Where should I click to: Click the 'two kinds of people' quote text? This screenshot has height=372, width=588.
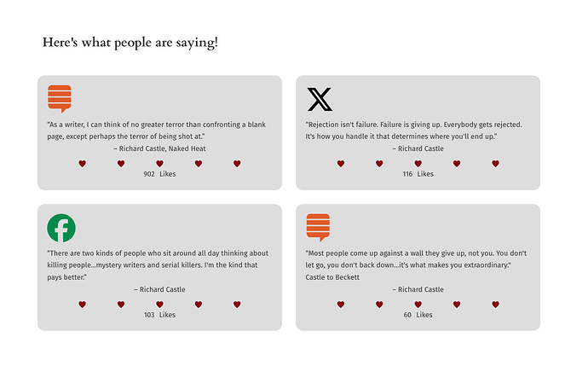click(x=158, y=265)
